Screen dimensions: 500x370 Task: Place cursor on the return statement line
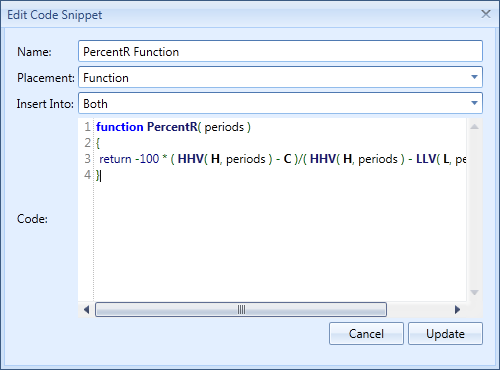click(280, 159)
